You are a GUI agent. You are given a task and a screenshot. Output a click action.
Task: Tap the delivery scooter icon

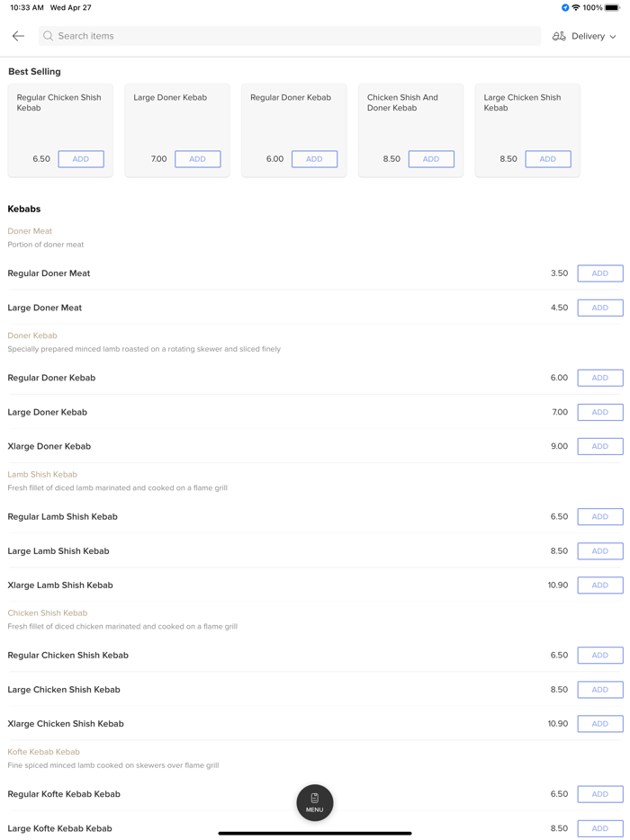[559, 37]
